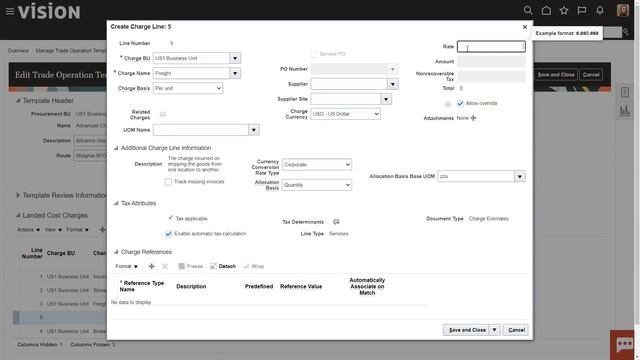Click Save and Close in dialog
640x360 pixels.
tap(467, 330)
